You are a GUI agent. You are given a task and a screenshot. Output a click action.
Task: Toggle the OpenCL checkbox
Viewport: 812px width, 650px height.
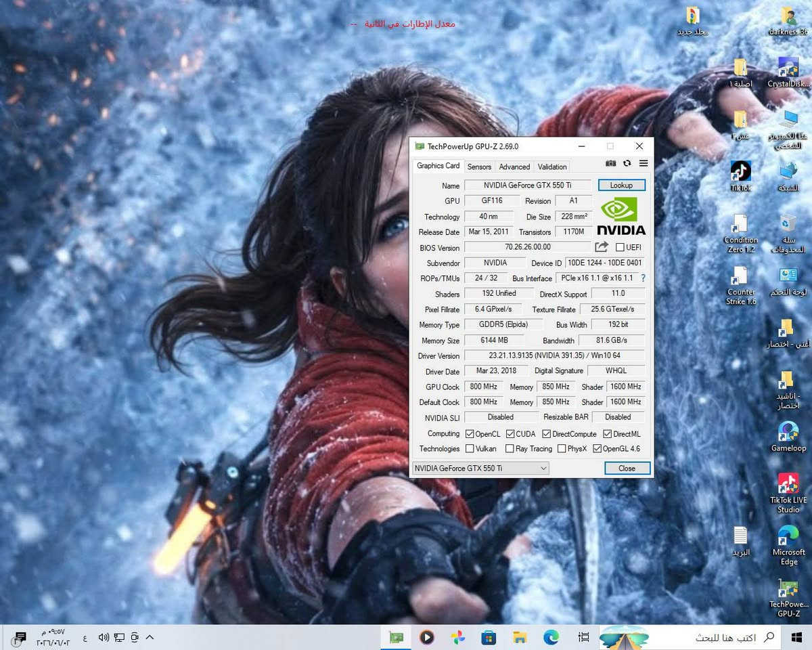(470, 434)
